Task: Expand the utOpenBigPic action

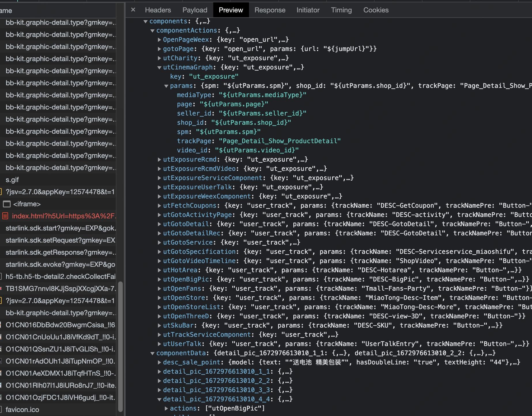Action: click(159, 279)
